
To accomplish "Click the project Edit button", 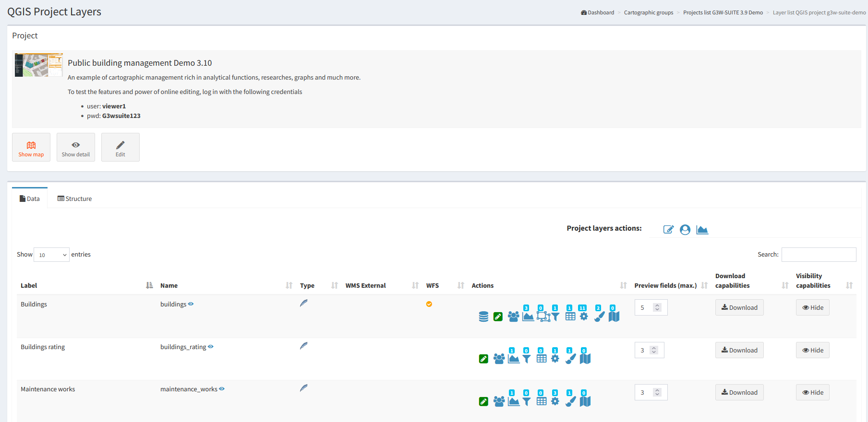I will (121, 147).
